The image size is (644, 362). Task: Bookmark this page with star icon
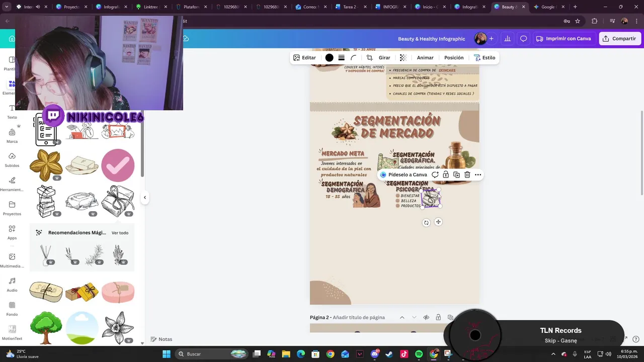click(x=578, y=21)
